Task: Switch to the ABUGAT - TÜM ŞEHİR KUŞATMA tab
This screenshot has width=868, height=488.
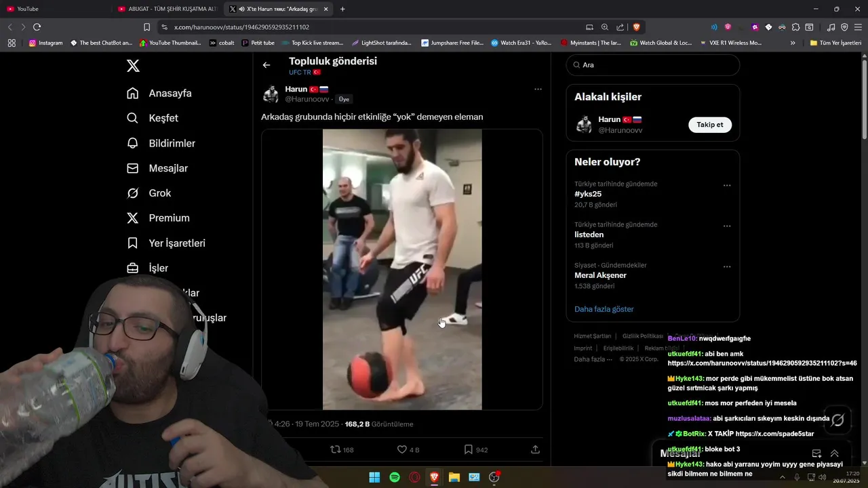Action: (167, 9)
